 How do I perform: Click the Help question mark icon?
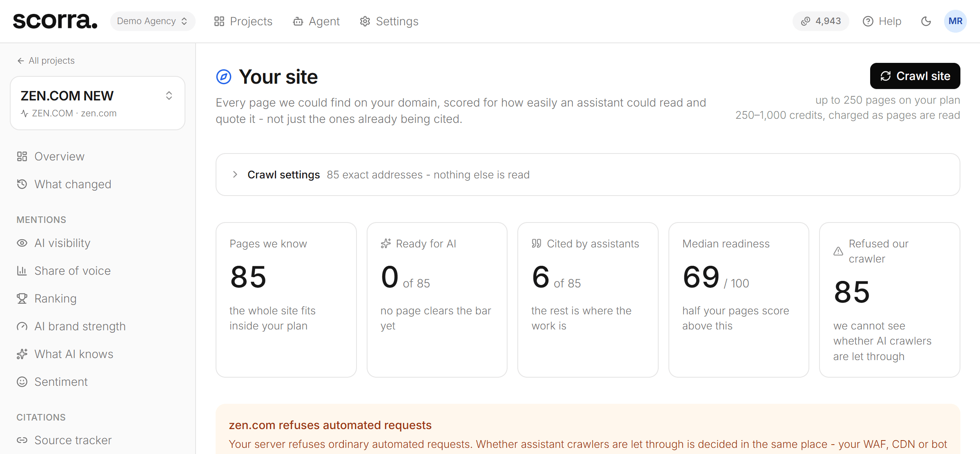point(868,21)
